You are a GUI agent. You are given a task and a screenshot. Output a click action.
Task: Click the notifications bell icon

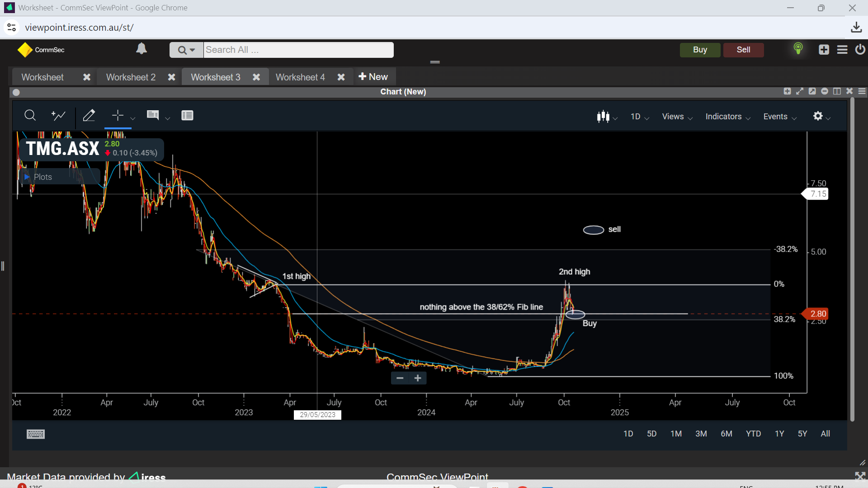click(x=142, y=49)
